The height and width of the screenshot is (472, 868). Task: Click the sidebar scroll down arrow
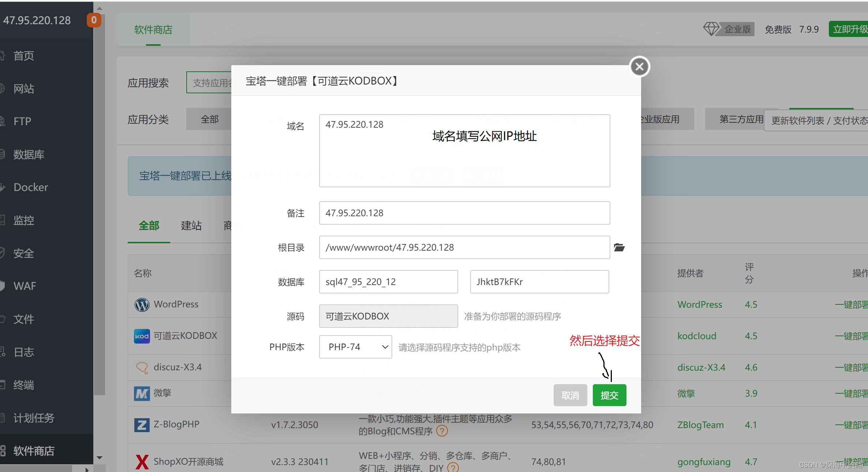point(100,458)
